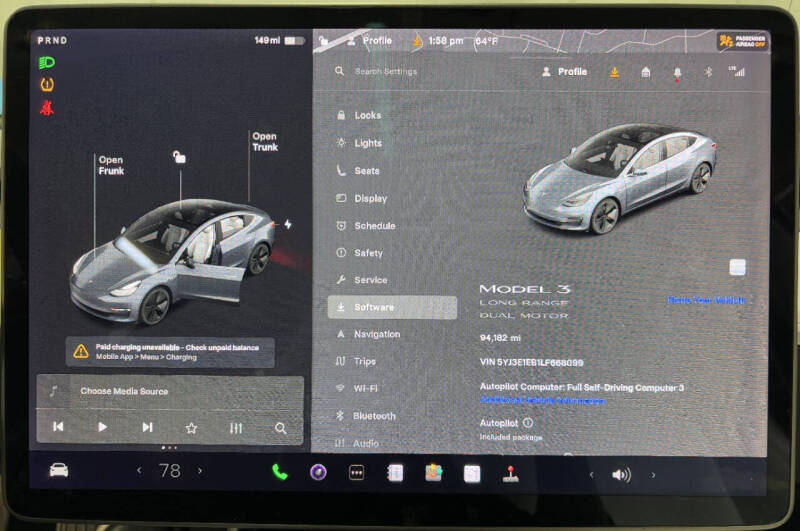This screenshot has height=531, width=800.
Task: Open HomeLink garage icon in settings header
Action: click(645, 72)
